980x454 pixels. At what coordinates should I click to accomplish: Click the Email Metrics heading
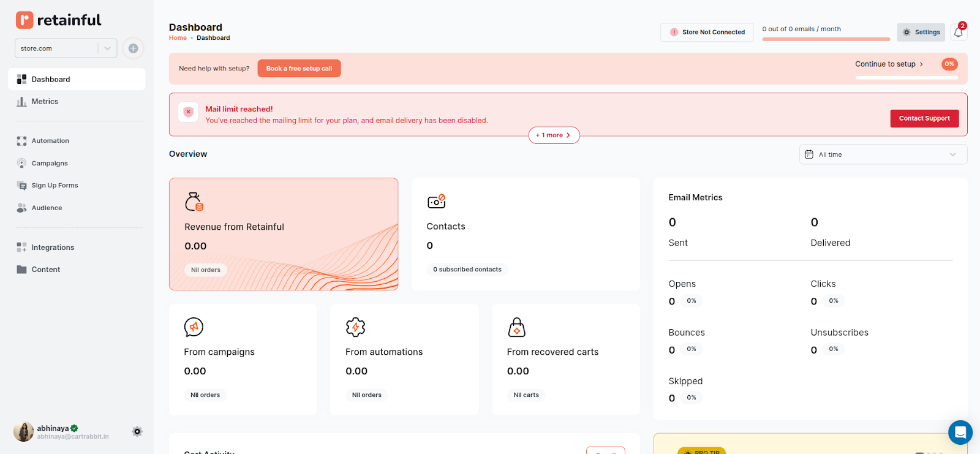tap(695, 198)
